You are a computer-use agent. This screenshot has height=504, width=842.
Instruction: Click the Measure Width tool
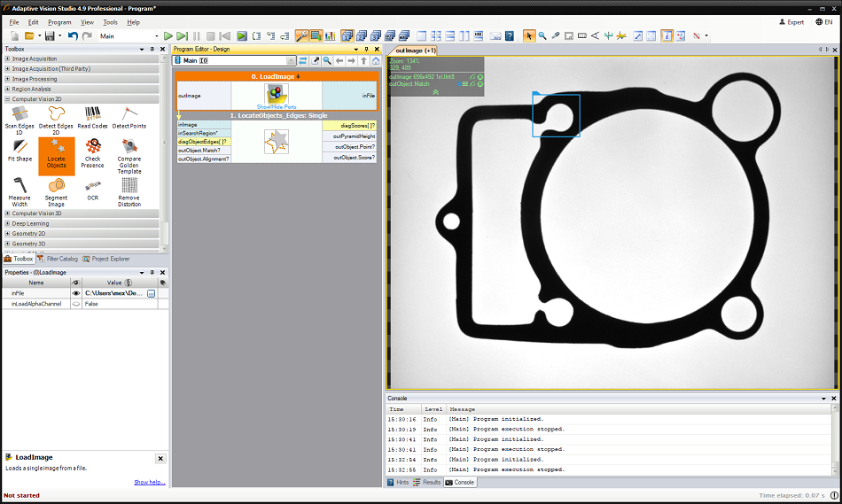click(x=19, y=188)
